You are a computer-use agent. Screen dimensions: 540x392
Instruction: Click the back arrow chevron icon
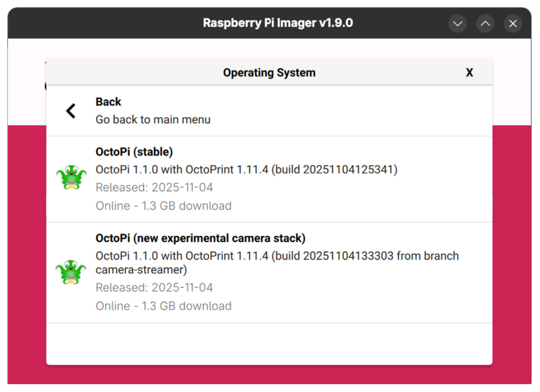[x=71, y=111]
